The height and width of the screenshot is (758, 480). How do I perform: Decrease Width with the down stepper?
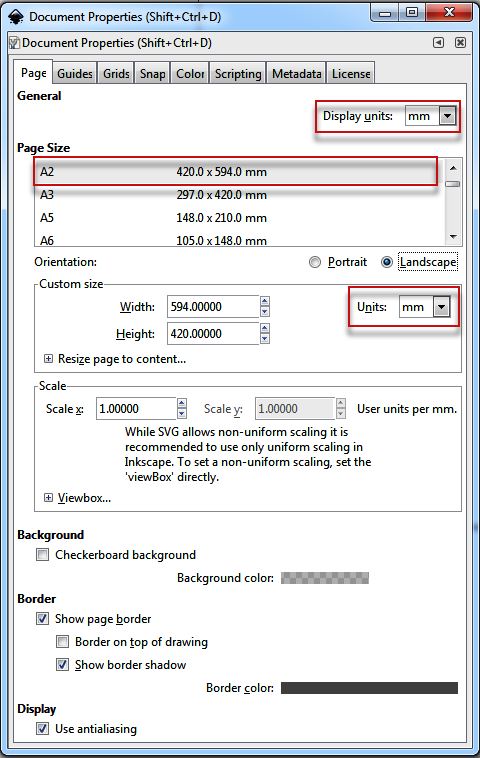[264, 312]
